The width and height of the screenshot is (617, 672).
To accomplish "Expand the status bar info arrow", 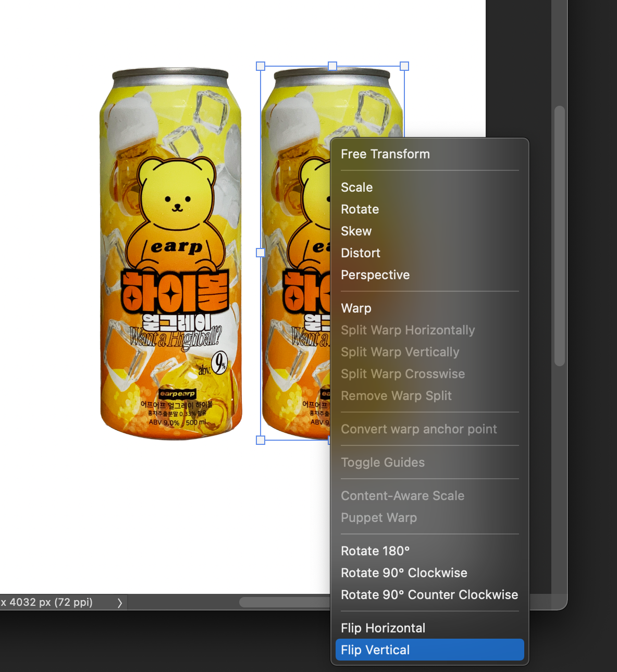I will pos(120,603).
